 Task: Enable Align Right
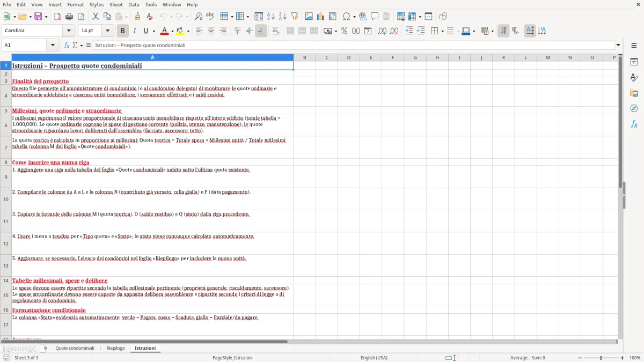tap(223, 31)
